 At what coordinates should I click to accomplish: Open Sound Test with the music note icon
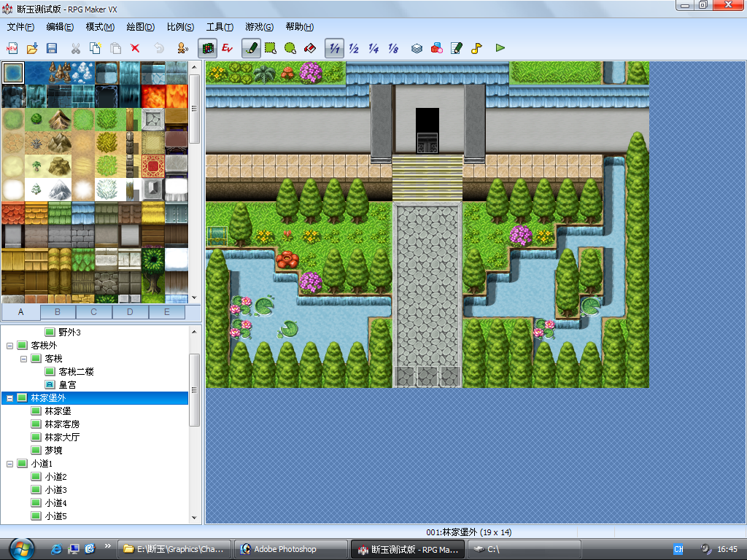click(476, 48)
